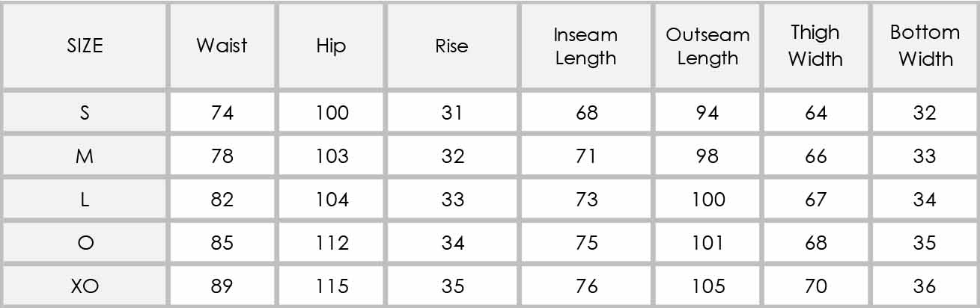Select the size M row label
Screen dimensions: 980x308
(x=85, y=156)
